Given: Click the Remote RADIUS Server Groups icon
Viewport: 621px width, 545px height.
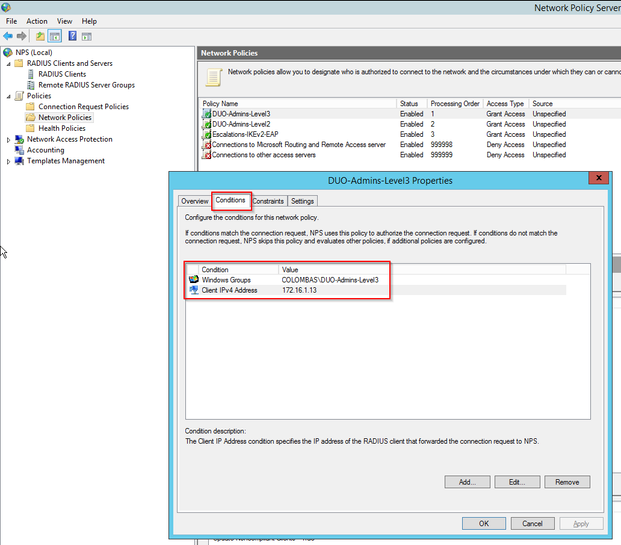Looking at the screenshot, I should 30,85.
